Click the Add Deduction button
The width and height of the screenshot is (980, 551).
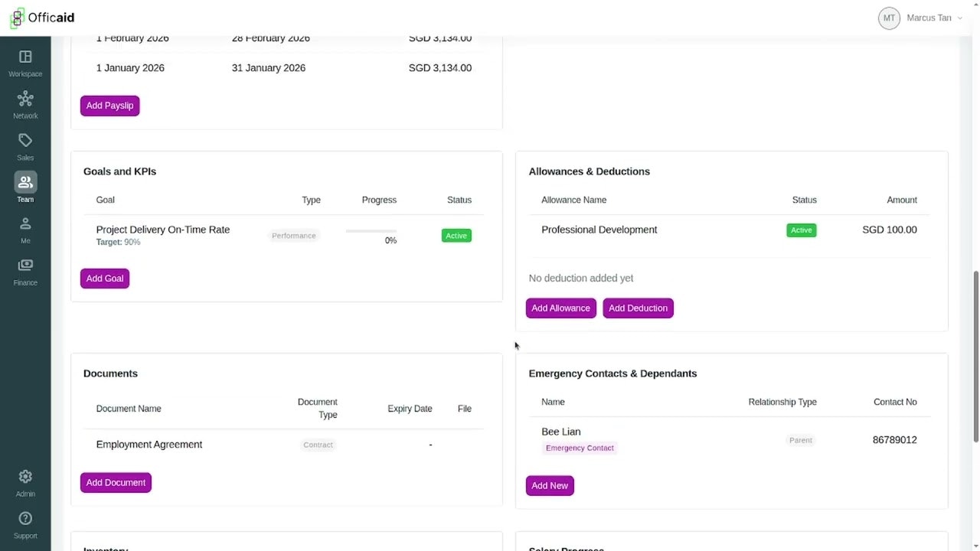[638, 308]
